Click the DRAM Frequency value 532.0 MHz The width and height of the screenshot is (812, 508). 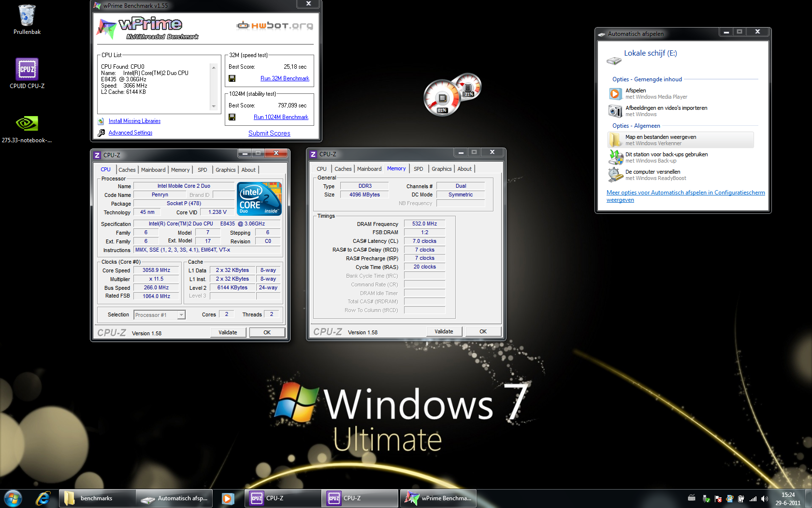[x=424, y=224]
